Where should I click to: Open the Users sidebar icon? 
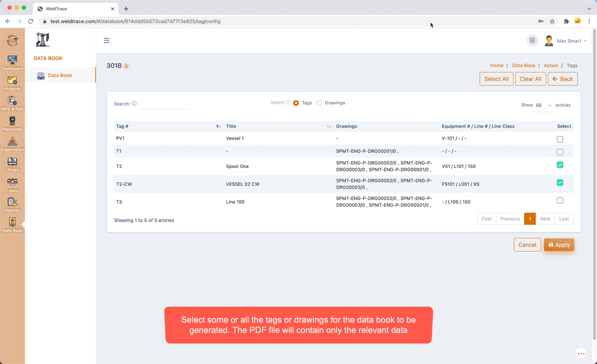[x=12, y=185]
